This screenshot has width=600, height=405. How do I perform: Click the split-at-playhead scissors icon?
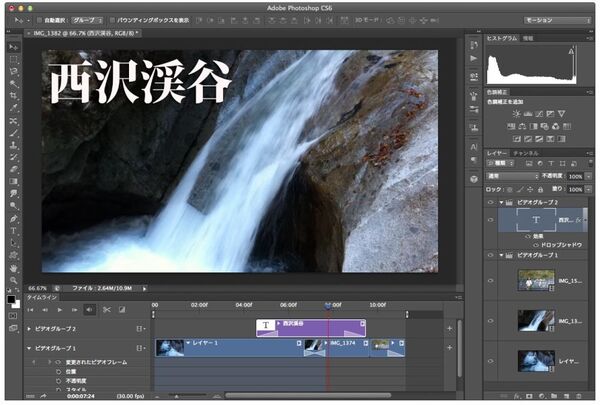pyautogui.click(x=107, y=309)
